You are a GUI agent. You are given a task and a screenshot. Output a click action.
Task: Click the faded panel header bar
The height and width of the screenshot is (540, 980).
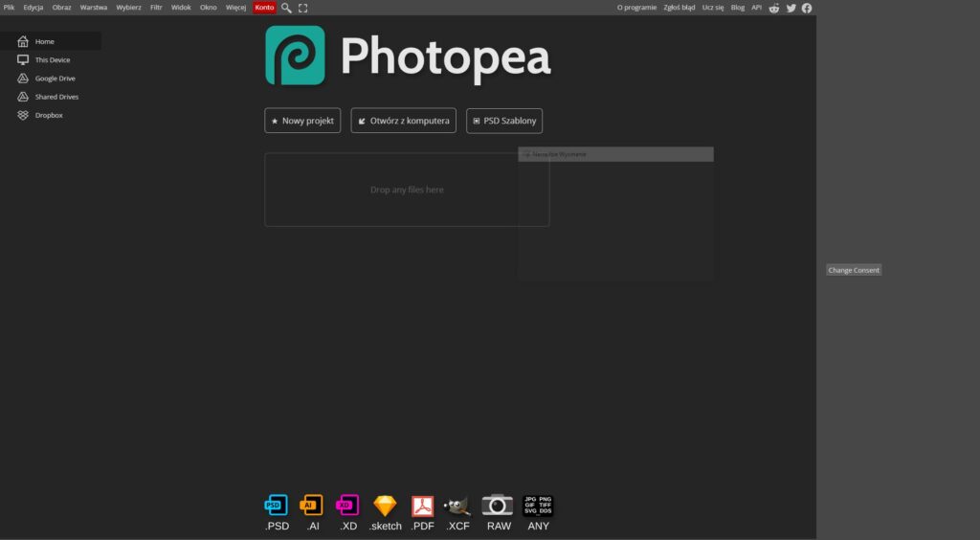615,154
